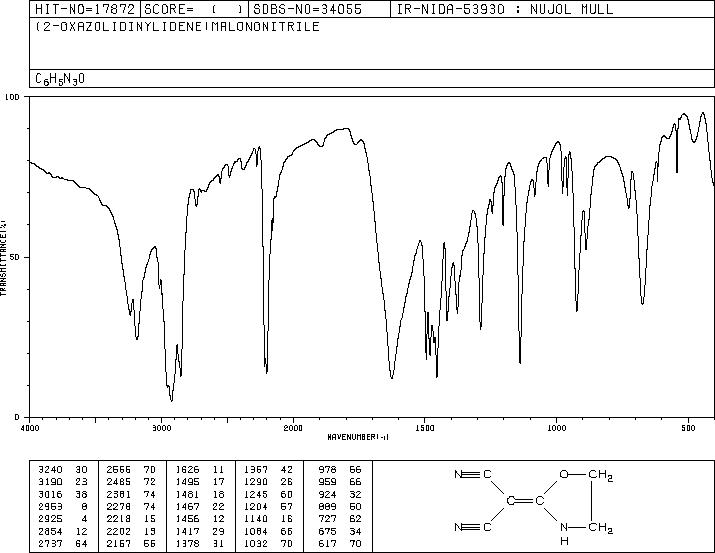Choose the 1367 table value

point(256,469)
